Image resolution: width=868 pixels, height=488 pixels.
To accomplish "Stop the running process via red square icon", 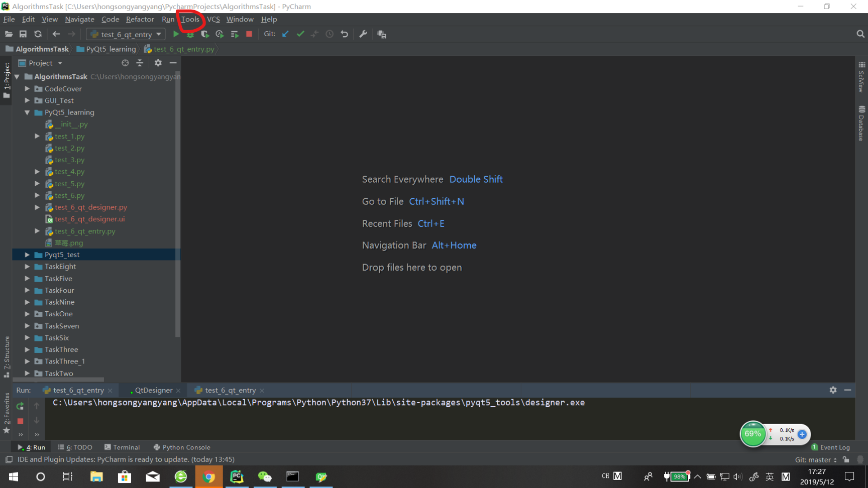I will 248,34.
